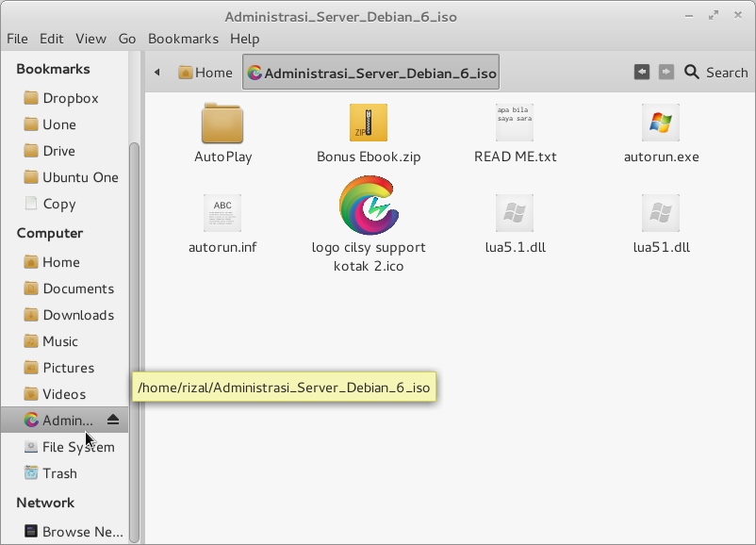Open the Bookmarks menu
The image size is (756, 545).
tap(183, 39)
